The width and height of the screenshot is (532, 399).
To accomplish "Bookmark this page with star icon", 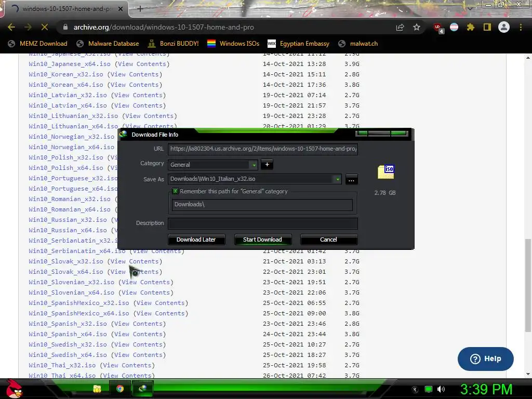I will tap(417, 27).
